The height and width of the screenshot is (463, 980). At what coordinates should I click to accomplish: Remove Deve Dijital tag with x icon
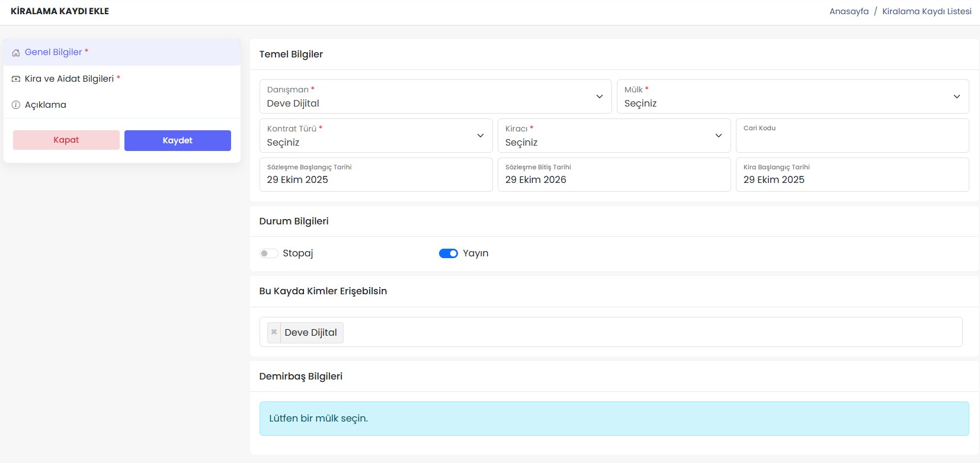pyautogui.click(x=274, y=332)
